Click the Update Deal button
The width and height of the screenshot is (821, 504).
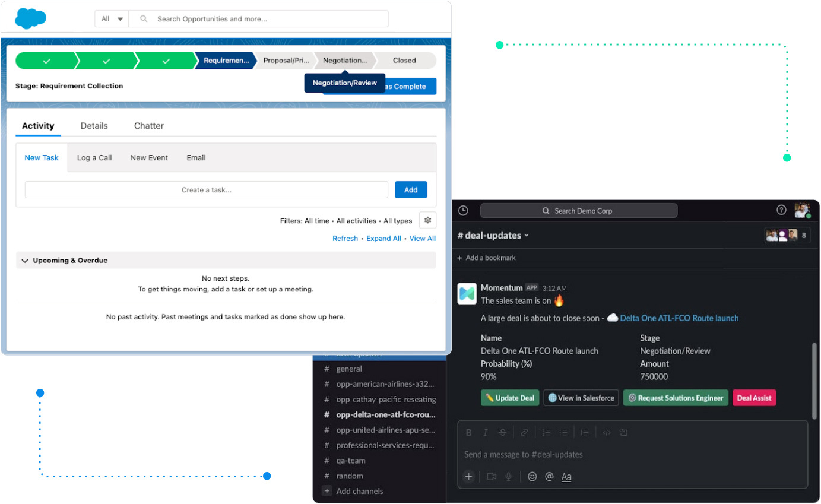pos(509,398)
